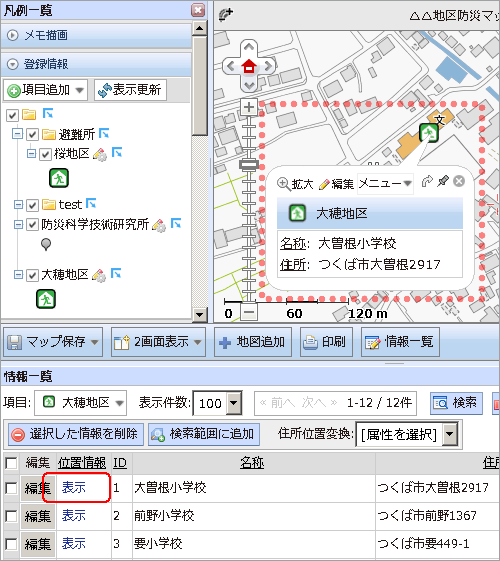Viewport: 500px width, 561px height.
Task: Click the red home icon on map pan control
Action: coord(249,66)
